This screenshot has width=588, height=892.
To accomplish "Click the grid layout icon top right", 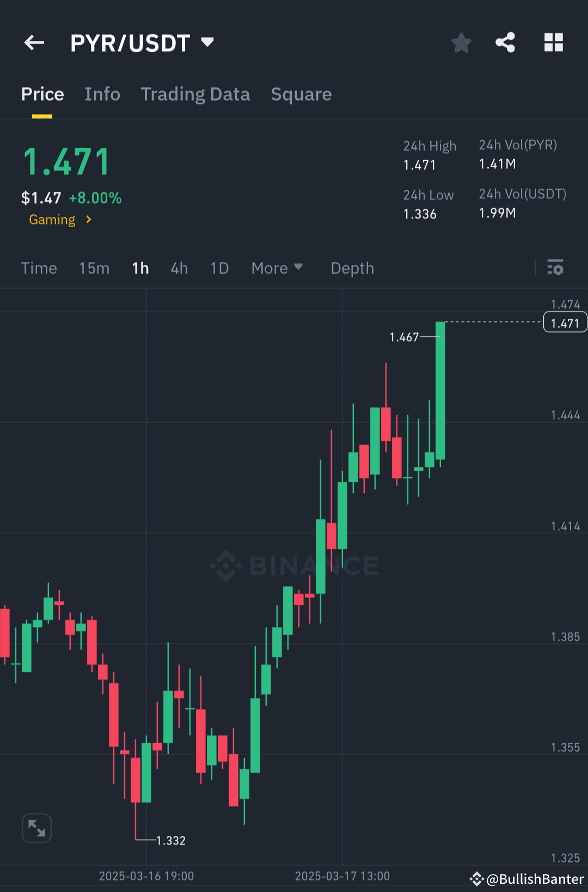I will point(554,42).
